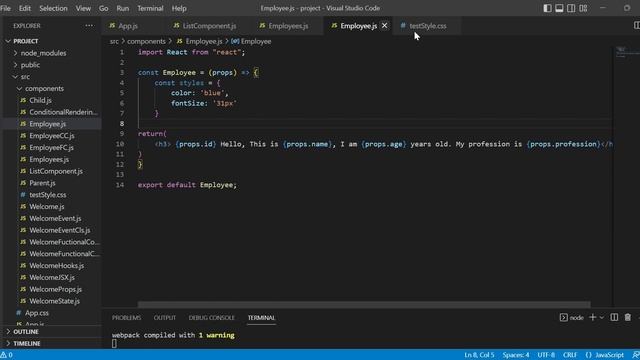Switch to Employees.js editor tab
The image size is (640, 360).
click(288, 26)
